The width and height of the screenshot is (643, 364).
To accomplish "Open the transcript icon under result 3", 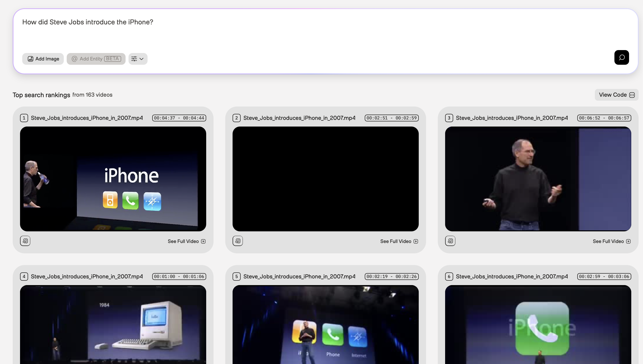I will click(x=450, y=241).
